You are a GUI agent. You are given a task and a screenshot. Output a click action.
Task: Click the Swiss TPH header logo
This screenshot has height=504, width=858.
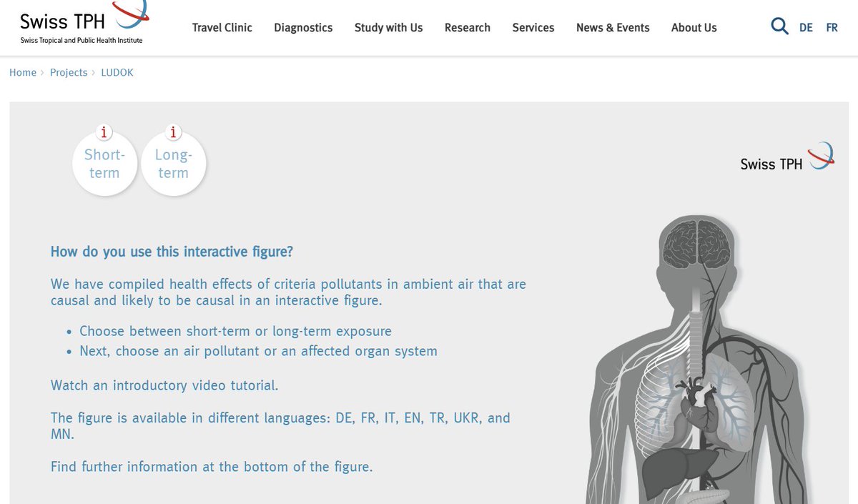coord(84,22)
